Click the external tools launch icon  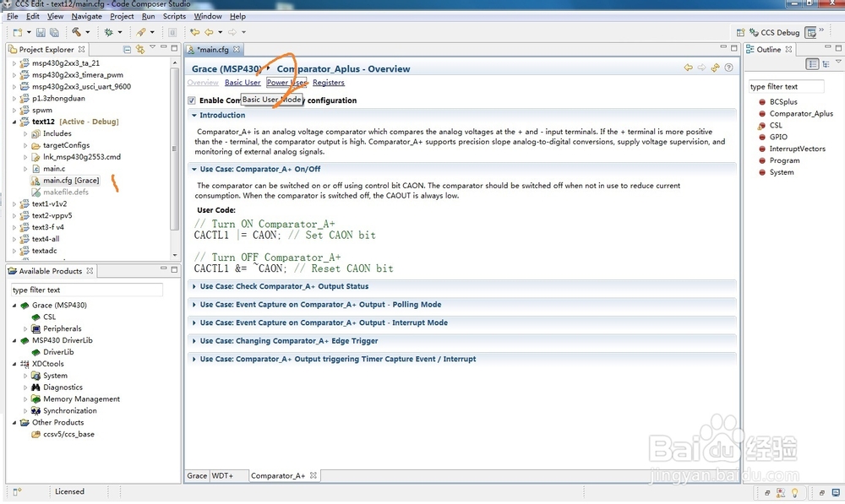tap(141, 32)
